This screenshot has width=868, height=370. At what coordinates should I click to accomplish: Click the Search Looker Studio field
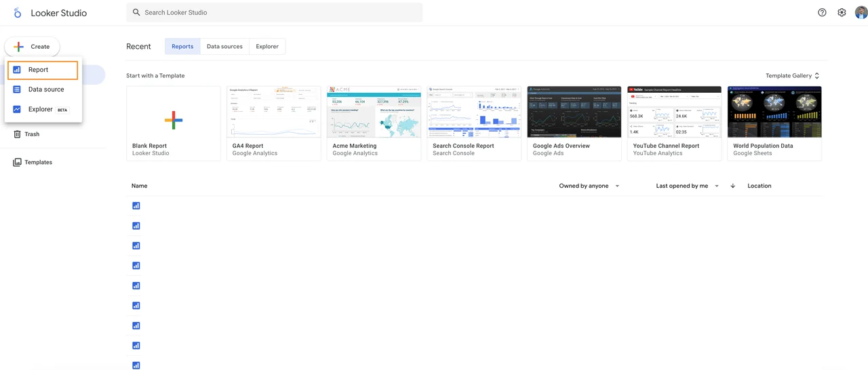click(x=274, y=12)
